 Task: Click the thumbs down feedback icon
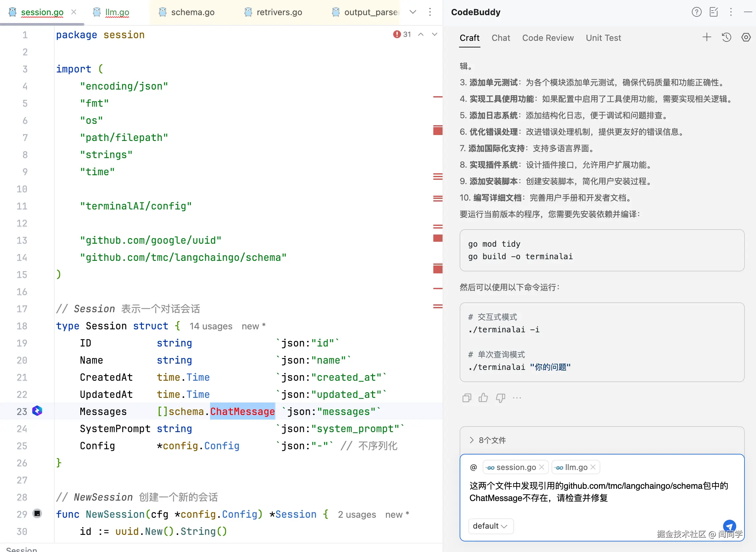pyautogui.click(x=500, y=398)
